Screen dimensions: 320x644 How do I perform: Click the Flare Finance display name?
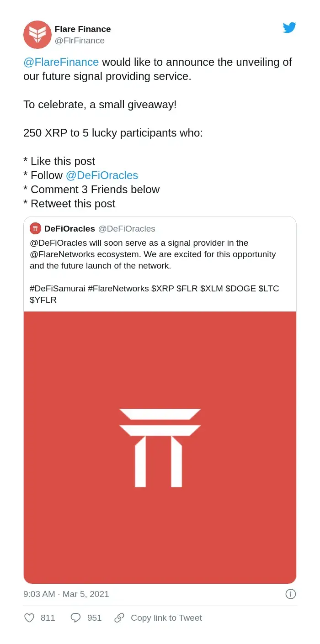(x=82, y=29)
